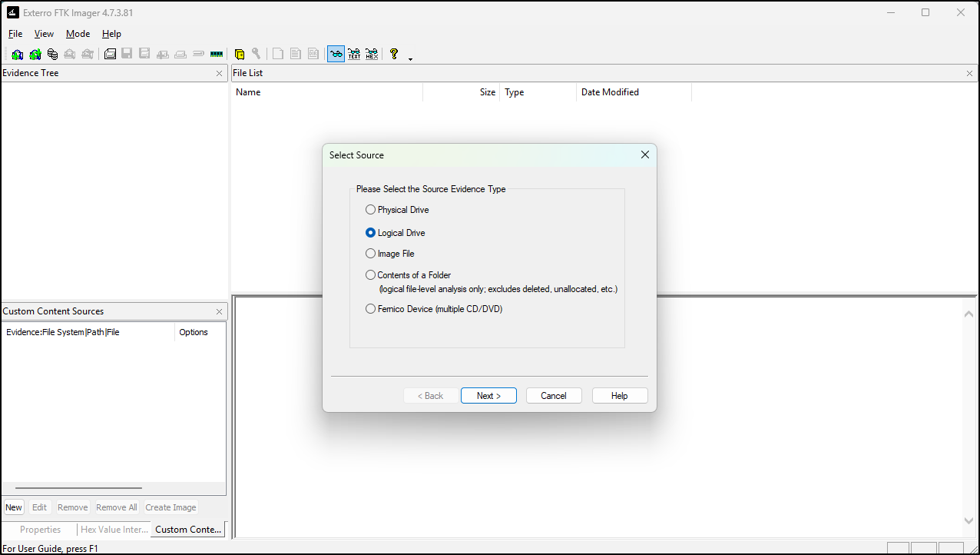Sort by Date Modified column header
Image resolution: width=980 pixels, height=555 pixels.
coord(634,92)
